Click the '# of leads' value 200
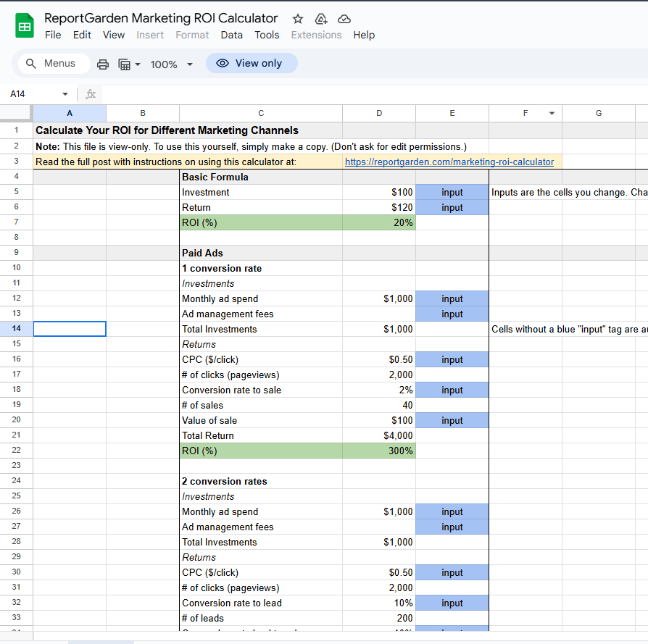The width and height of the screenshot is (648, 644). point(379,619)
